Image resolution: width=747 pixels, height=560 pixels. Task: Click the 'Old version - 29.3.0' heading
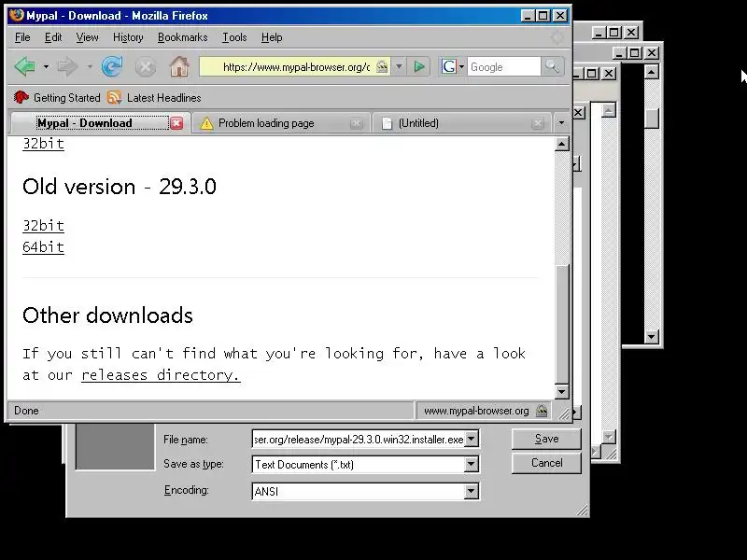coord(120,186)
